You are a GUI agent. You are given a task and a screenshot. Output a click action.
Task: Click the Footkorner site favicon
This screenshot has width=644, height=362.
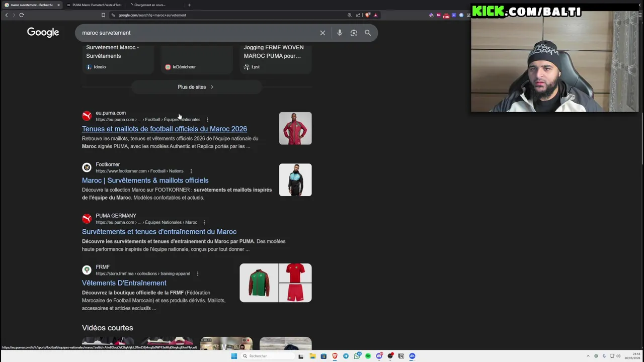87,167
